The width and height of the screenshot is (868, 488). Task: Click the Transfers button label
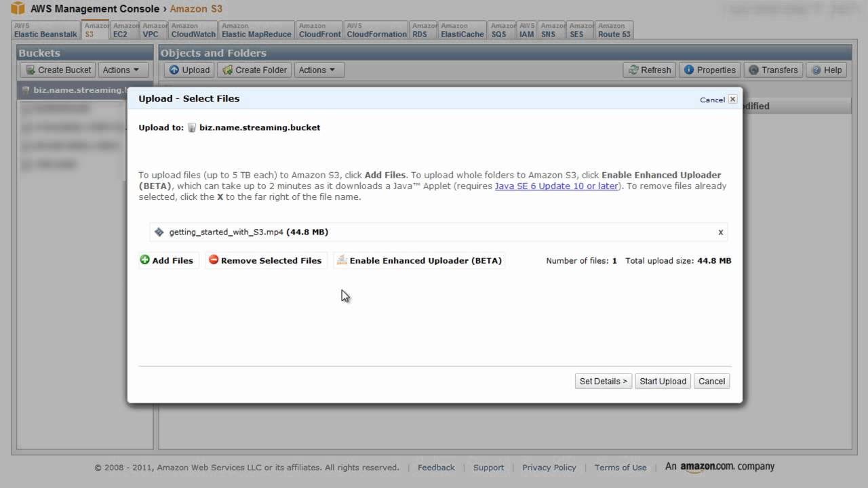[x=780, y=70]
